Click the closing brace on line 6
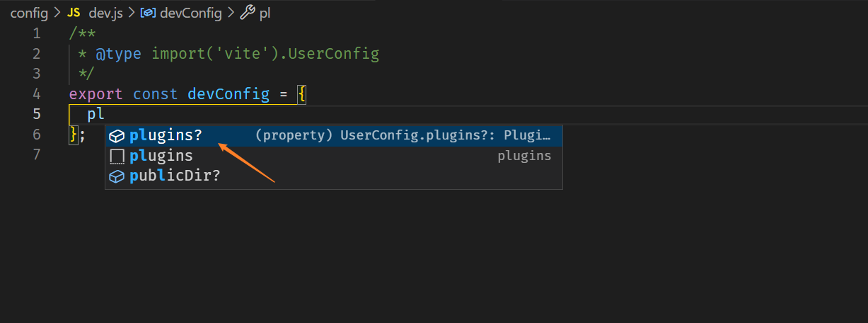This screenshot has height=323, width=868. coord(73,134)
